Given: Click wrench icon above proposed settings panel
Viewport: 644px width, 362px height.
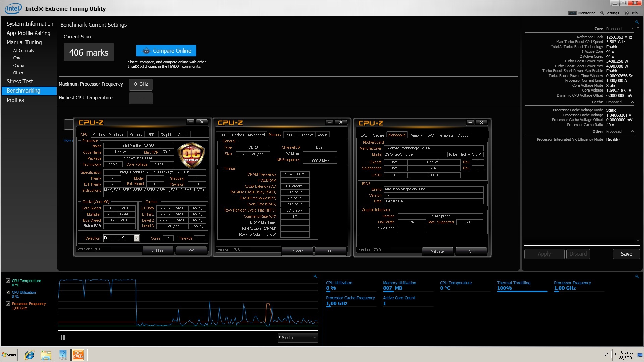Looking at the screenshot, I should click(x=637, y=22).
